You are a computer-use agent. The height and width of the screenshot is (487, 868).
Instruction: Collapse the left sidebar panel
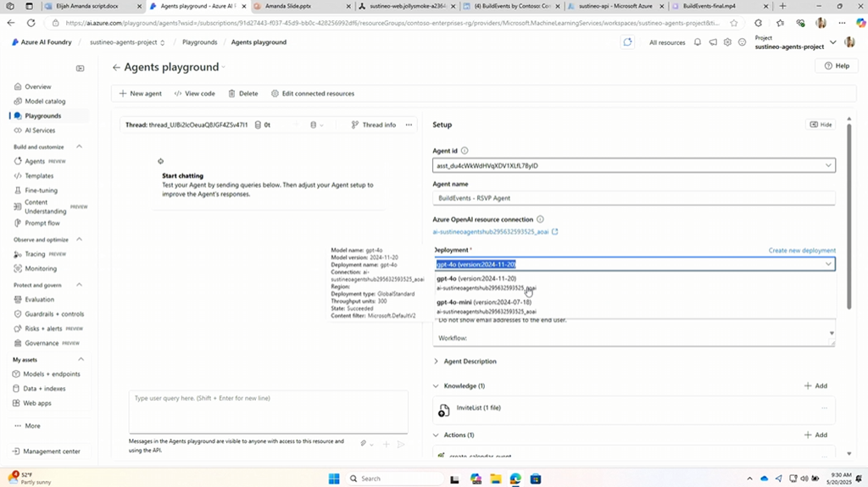pyautogui.click(x=81, y=68)
